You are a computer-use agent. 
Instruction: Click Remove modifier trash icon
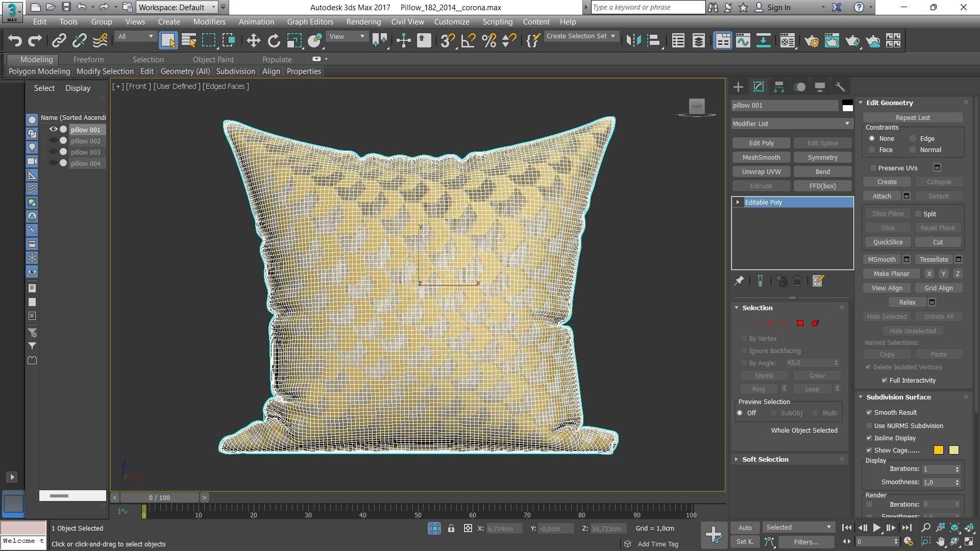(x=797, y=281)
